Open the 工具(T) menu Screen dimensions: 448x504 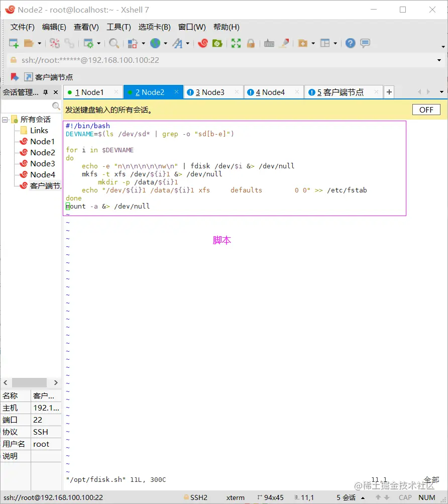[119, 27]
